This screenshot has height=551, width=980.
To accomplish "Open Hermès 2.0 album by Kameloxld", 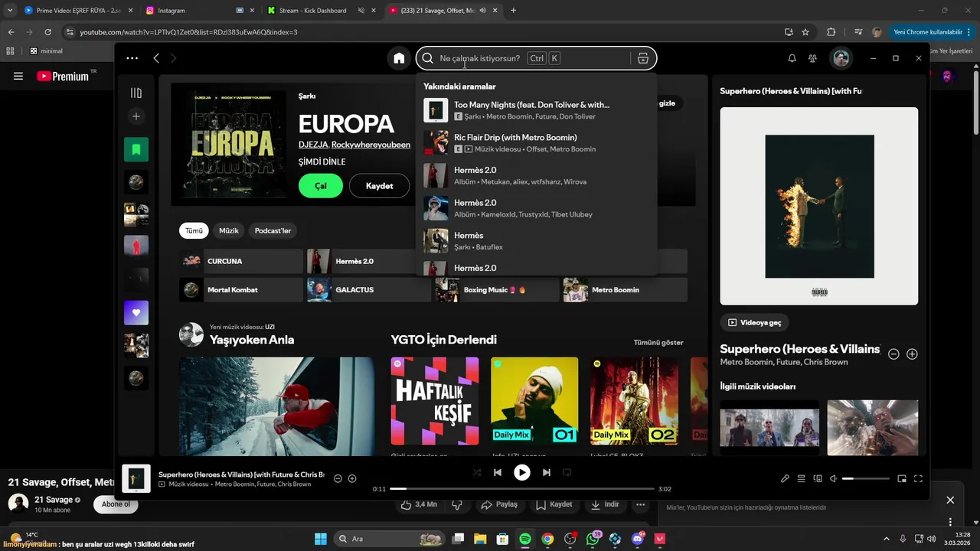I will 536,208.
